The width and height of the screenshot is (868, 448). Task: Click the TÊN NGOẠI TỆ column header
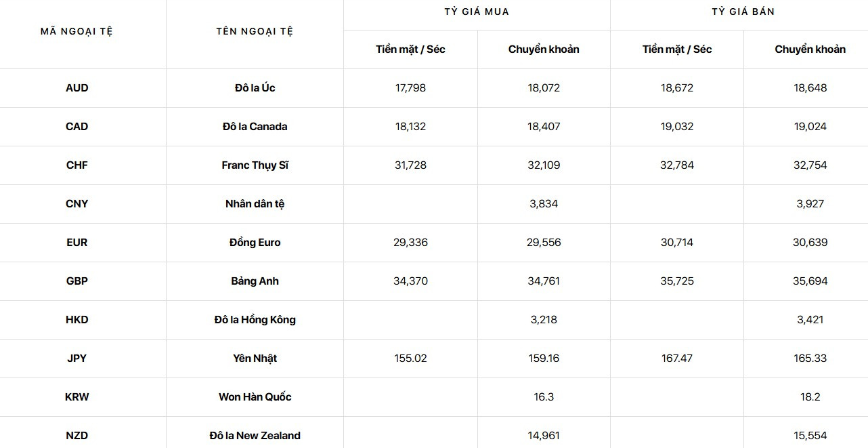[x=255, y=32]
